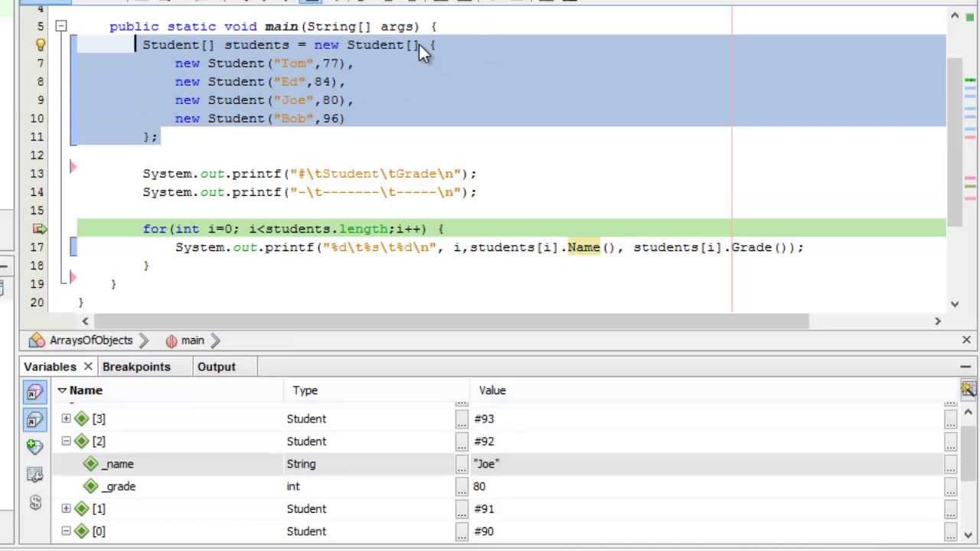
Task: Click the green diamond icon for [1]
Action: (82, 509)
